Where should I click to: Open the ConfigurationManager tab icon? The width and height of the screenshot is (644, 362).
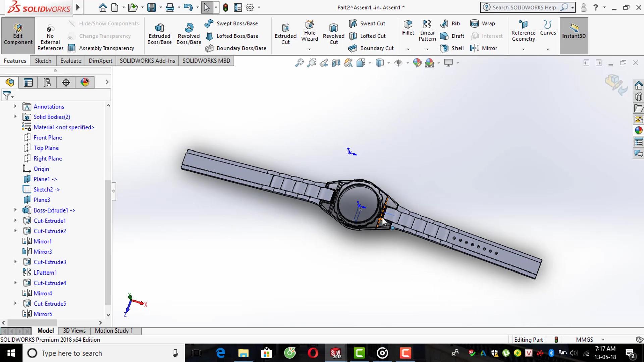pos(47,82)
